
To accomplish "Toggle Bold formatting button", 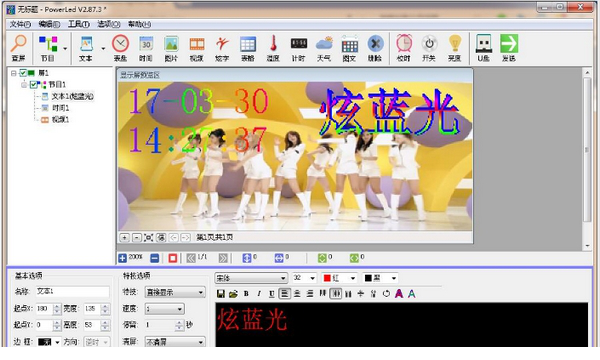I will point(246,294).
